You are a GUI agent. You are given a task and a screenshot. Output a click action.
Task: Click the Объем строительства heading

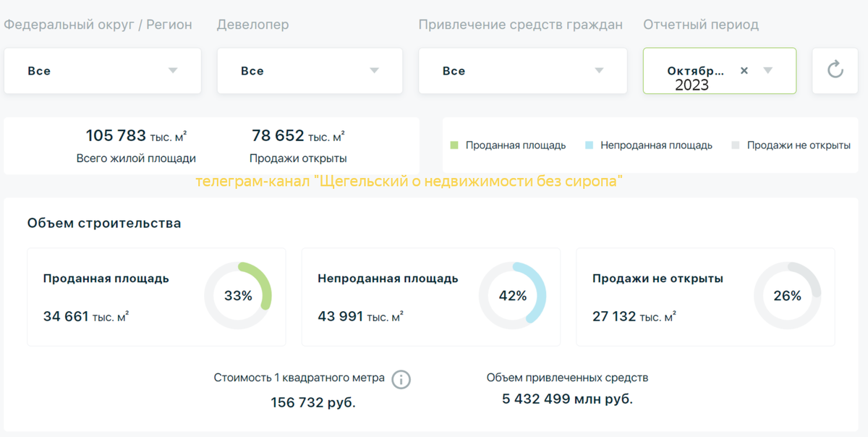point(104,223)
